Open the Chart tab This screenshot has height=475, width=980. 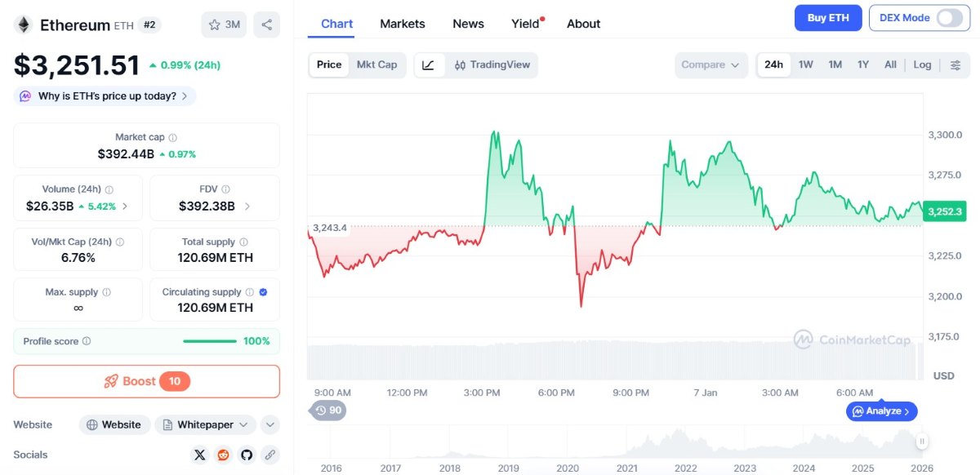point(337,24)
